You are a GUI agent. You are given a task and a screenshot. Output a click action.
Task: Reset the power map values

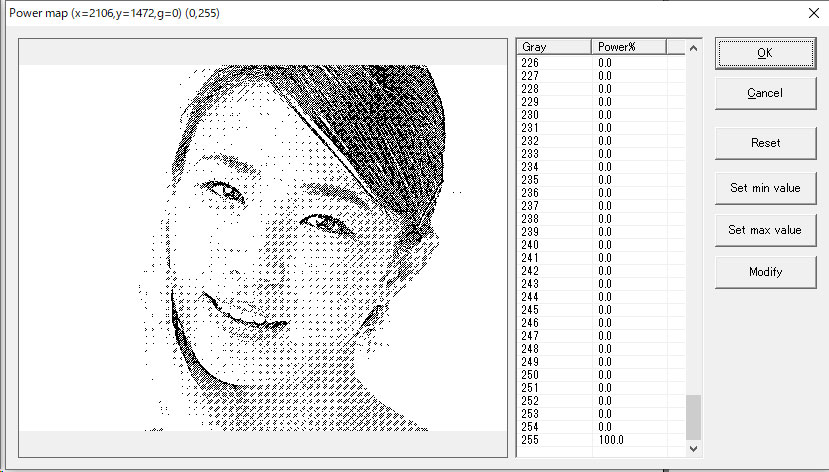point(765,143)
